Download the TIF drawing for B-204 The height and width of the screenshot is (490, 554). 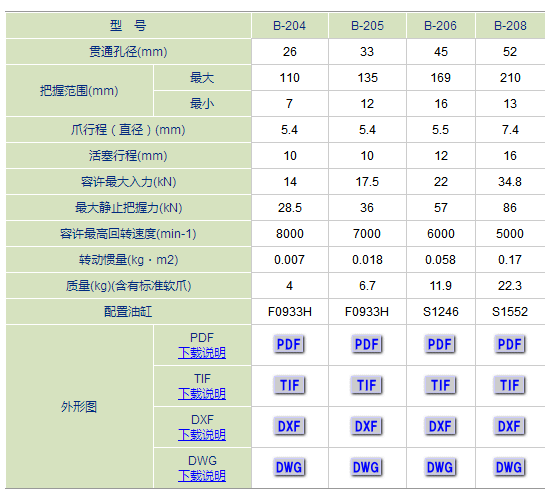click(x=289, y=385)
